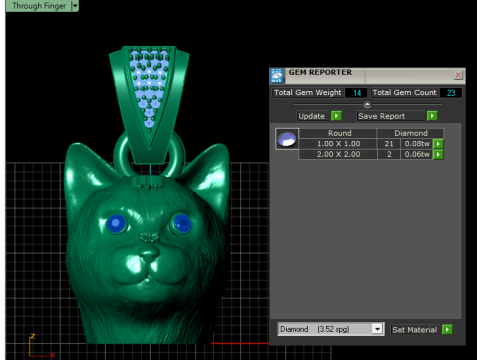This screenshot has width=480, height=360.
Task: Click the quantity cell showing 21
Action: [x=389, y=144]
